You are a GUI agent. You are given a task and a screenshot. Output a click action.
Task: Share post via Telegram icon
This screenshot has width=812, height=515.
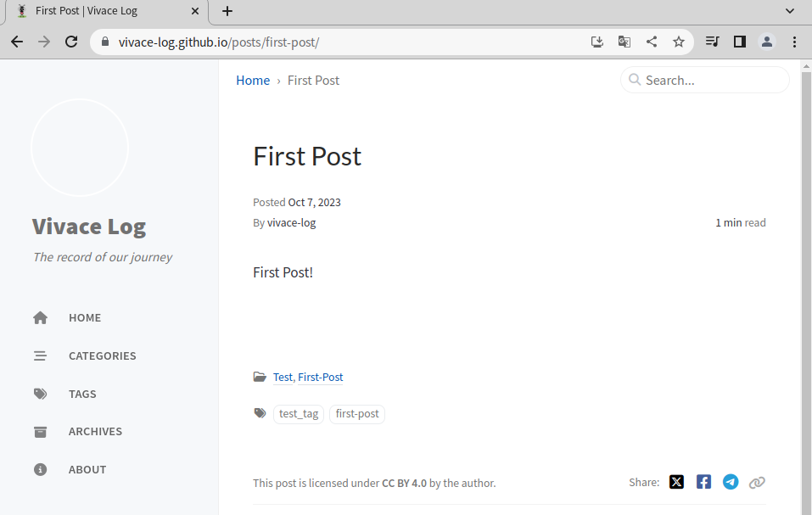731,482
